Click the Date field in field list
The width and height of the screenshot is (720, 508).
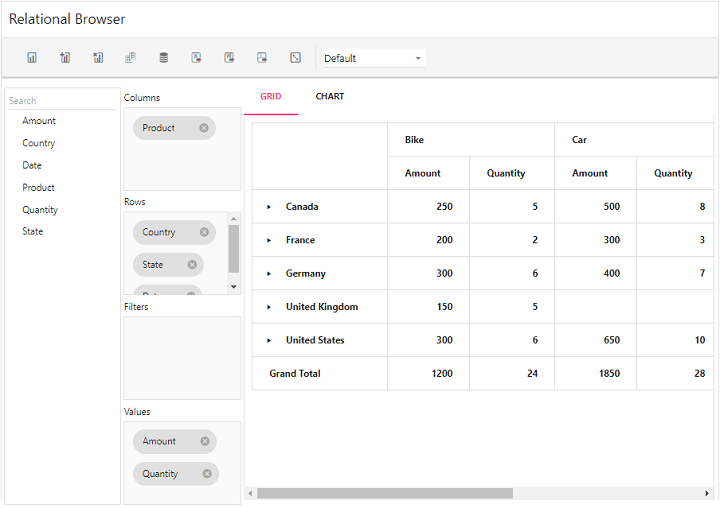point(32,165)
